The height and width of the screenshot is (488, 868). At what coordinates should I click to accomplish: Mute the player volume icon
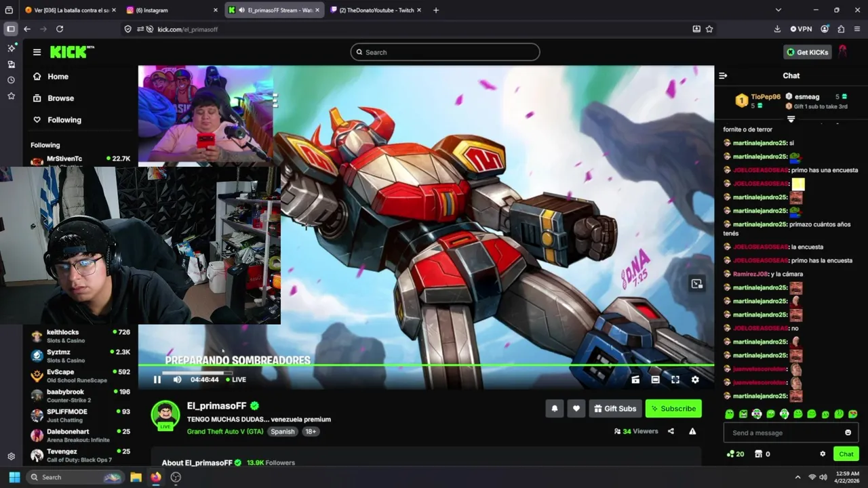[178, 380]
